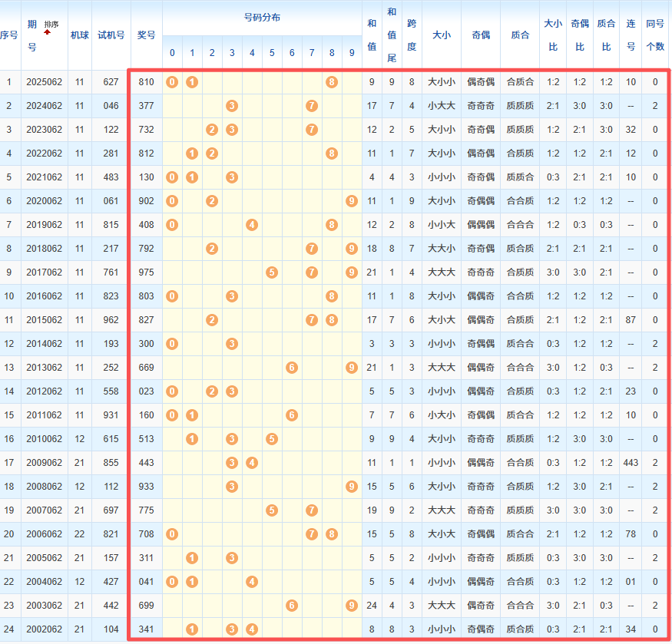Click the red sort arrow beside 期号
The image size is (672, 644).
(x=47, y=32)
